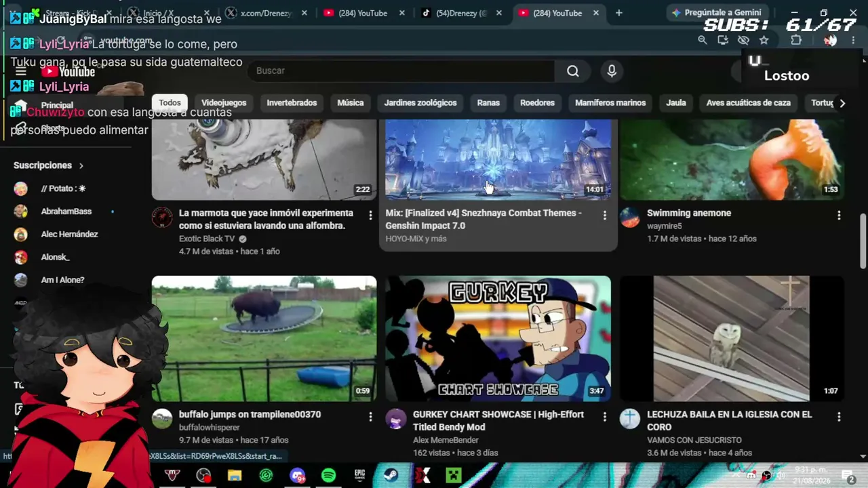Screen dimensions: 868x488
Task: Open the Chrome extensions puzzle icon
Action: point(796,40)
